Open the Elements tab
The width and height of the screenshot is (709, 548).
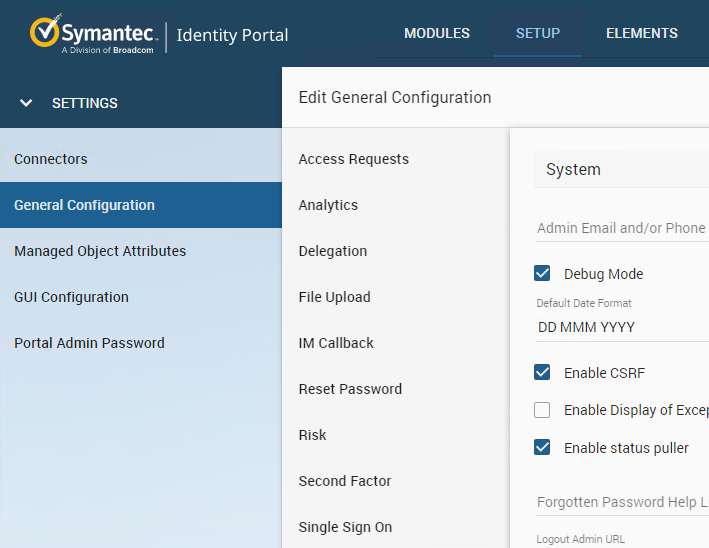click(x=641, y=33)
